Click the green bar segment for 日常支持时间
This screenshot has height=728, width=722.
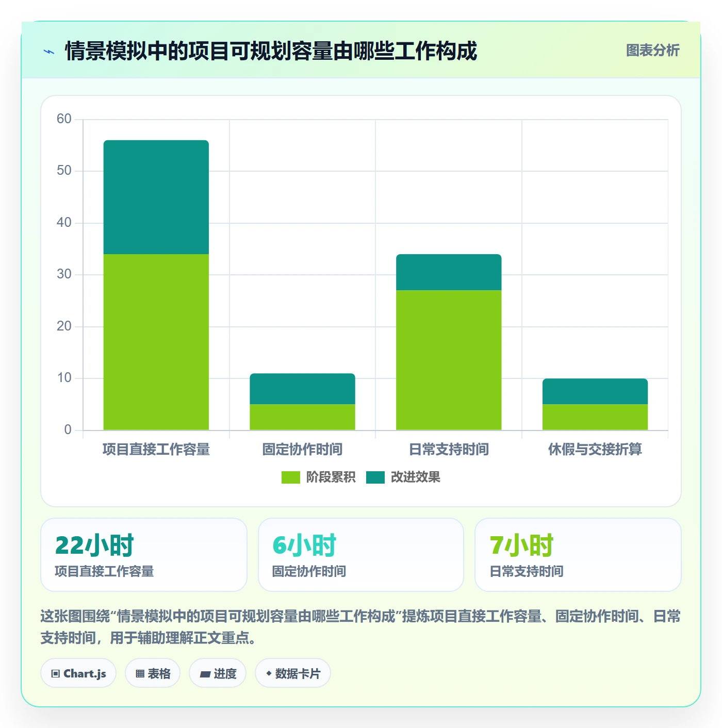point(449,360)
